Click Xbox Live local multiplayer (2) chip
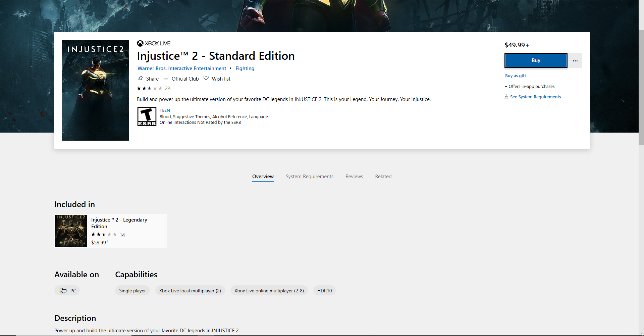 click(190, 291)
